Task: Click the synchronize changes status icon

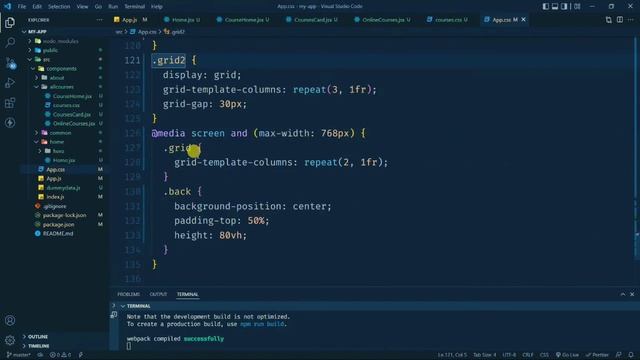Action: pyautogui.click(x=40, y=355)
